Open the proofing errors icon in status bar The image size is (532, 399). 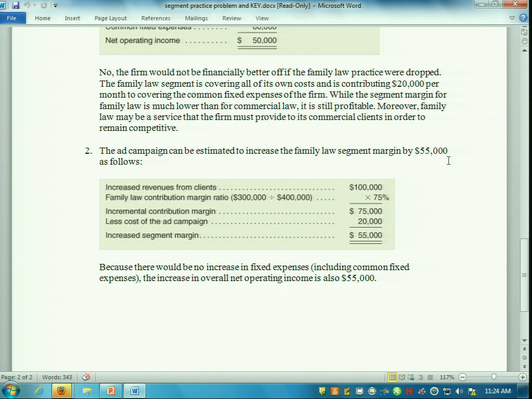coord(86,377)
